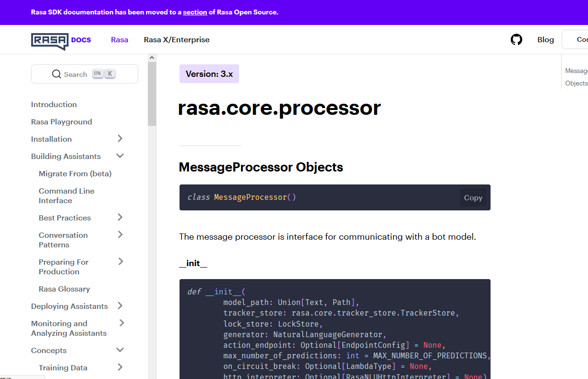The image size is (588, 379).
Task: Click 'class MessageProcessor()' code text
Action: 242,197
